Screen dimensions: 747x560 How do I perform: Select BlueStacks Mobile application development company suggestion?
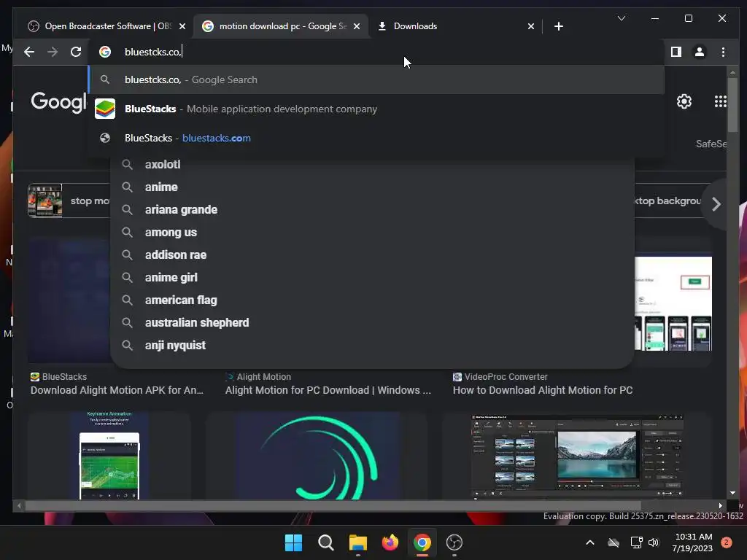(376, 109)
